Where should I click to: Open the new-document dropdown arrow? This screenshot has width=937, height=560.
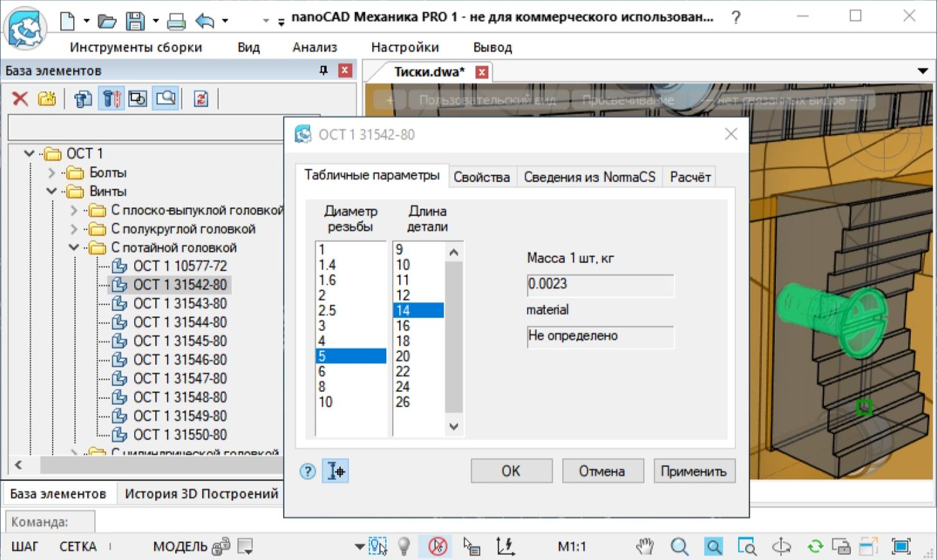86,21
